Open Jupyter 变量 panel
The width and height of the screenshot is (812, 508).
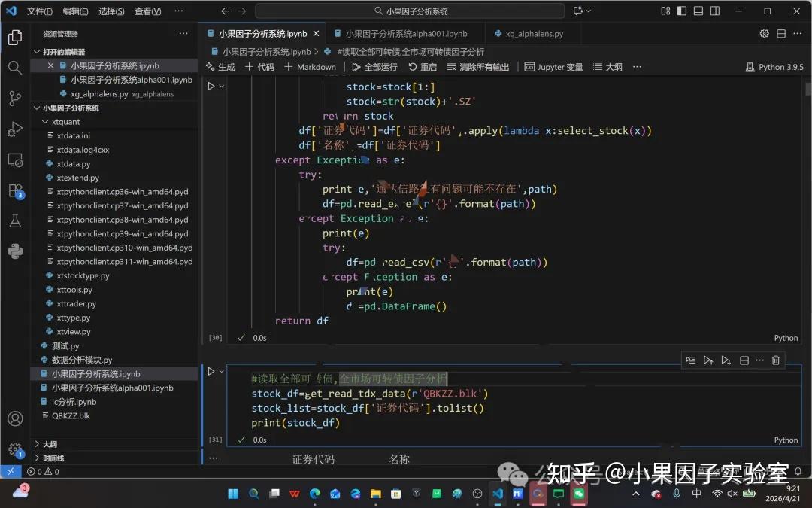553,67
